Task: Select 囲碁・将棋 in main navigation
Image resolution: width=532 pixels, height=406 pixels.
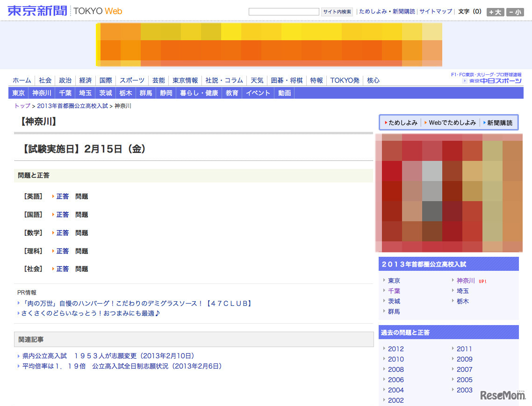Action: (287, 80)
